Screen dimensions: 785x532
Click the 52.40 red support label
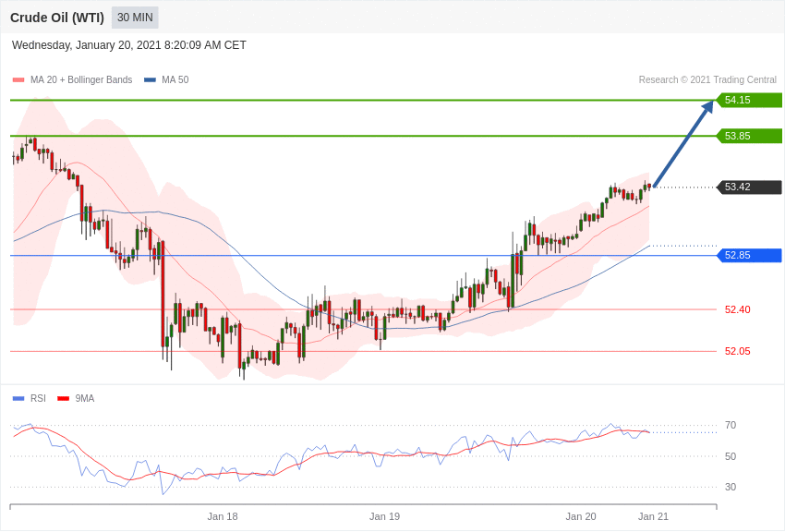click(x=738, y=309)
